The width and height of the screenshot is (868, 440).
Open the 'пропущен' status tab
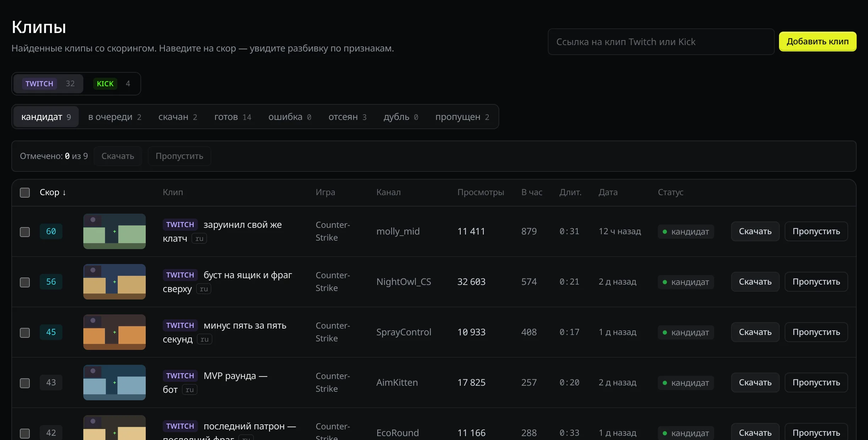[462, 117]
